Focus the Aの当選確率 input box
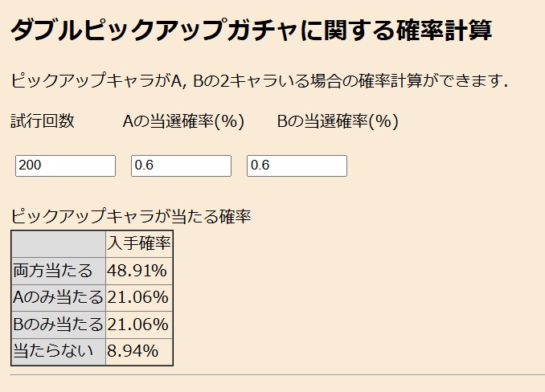 [181, 165]
